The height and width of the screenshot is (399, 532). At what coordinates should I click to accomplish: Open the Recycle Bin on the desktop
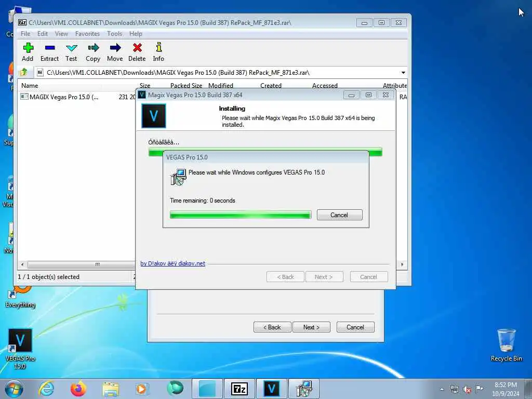click(507, 345)
